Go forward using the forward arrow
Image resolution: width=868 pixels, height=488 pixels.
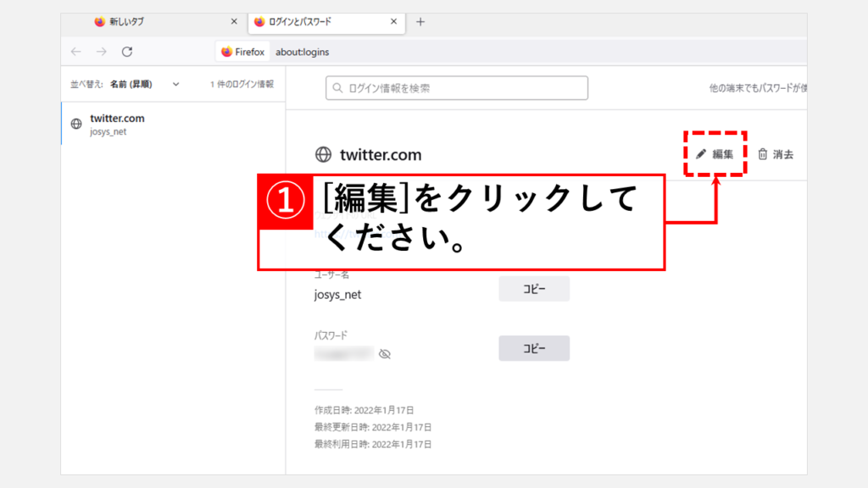[x=102, y=52]
